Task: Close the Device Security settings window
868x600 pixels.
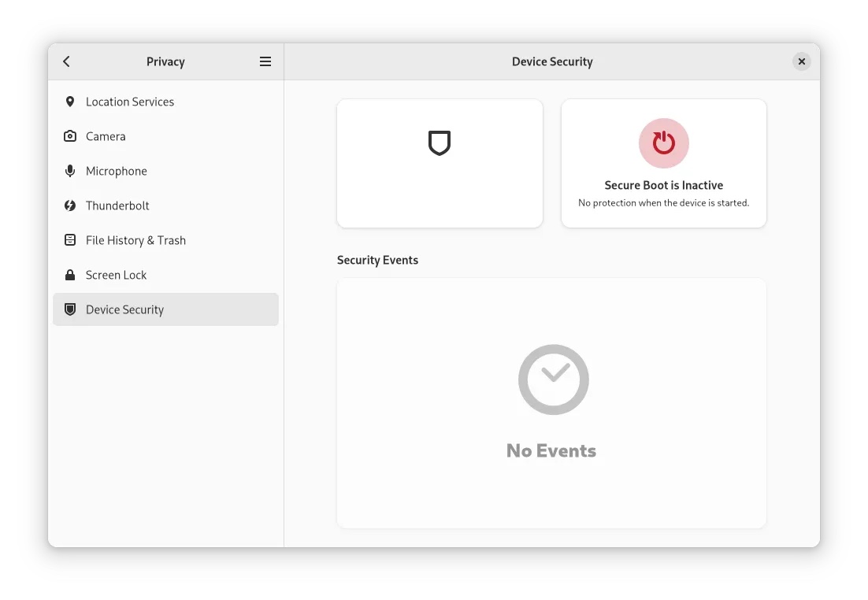Action: [x=801, y=61]
